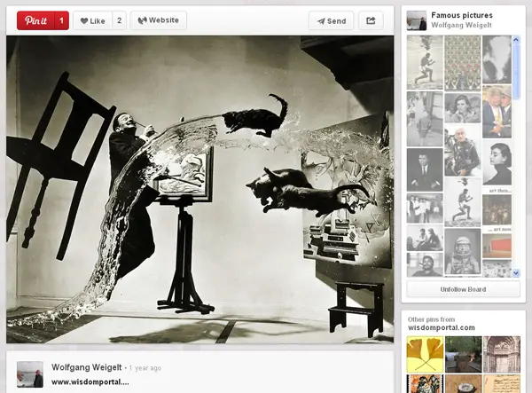Click the like count showing 2
The width and height of the screenshot is (532, 393).
tap(119, 20)
